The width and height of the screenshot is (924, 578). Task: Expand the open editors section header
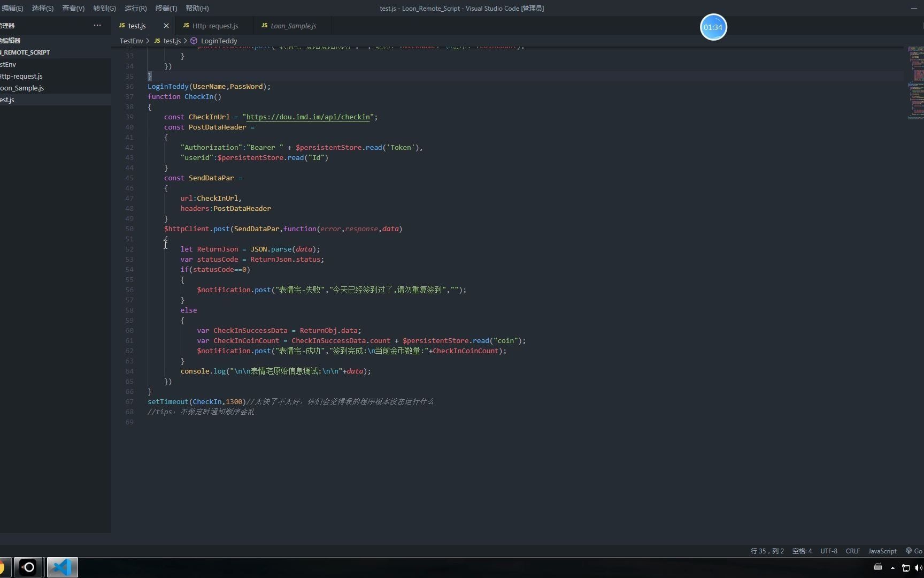[56, 41]
